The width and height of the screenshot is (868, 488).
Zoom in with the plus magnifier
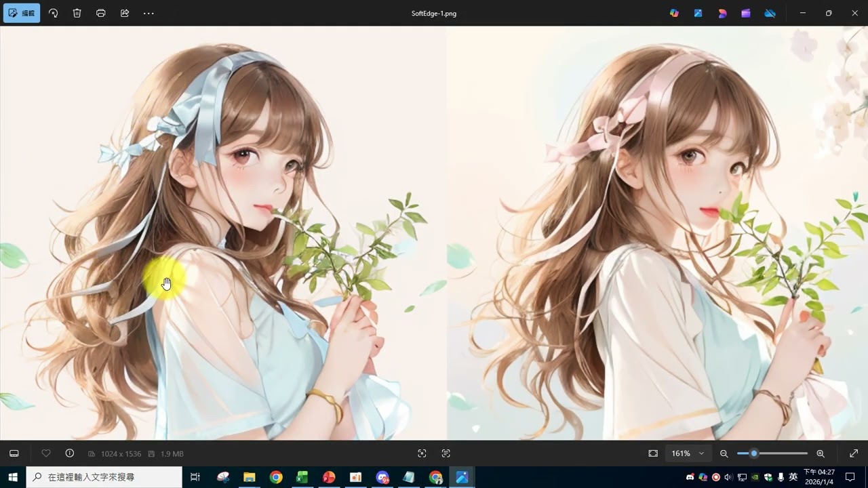pyautogui.click(x=821, y=453)
